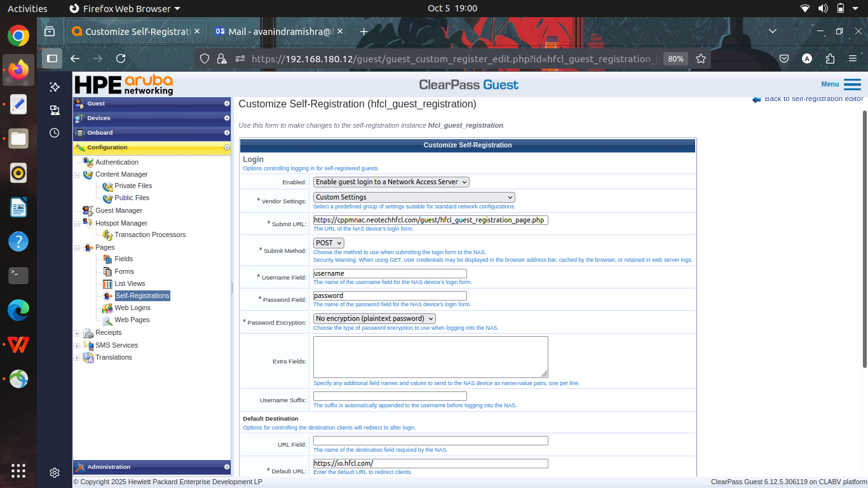
Task: Change the Submit Method POST dropdown
Action: pyautogui.click(x=329, y=243)
